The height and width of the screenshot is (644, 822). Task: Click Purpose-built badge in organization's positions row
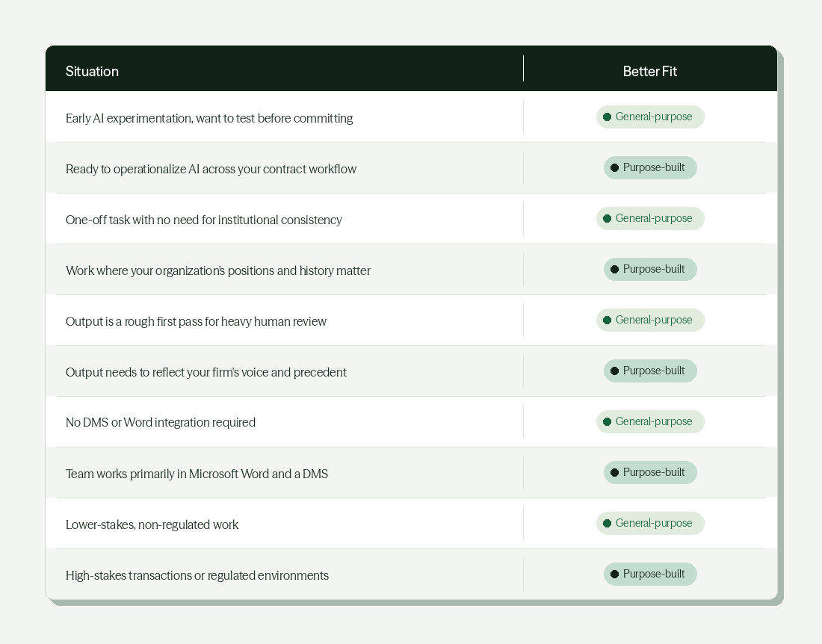pos(650,270)
